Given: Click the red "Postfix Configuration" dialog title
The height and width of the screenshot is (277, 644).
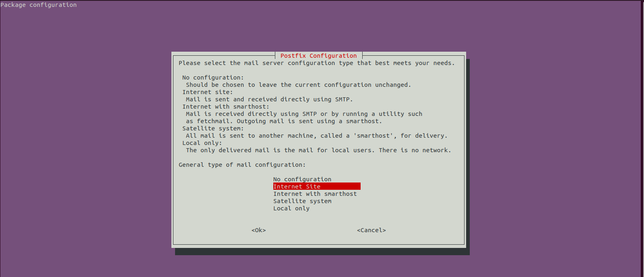Looking at the screenshot, I should [319, 56].
